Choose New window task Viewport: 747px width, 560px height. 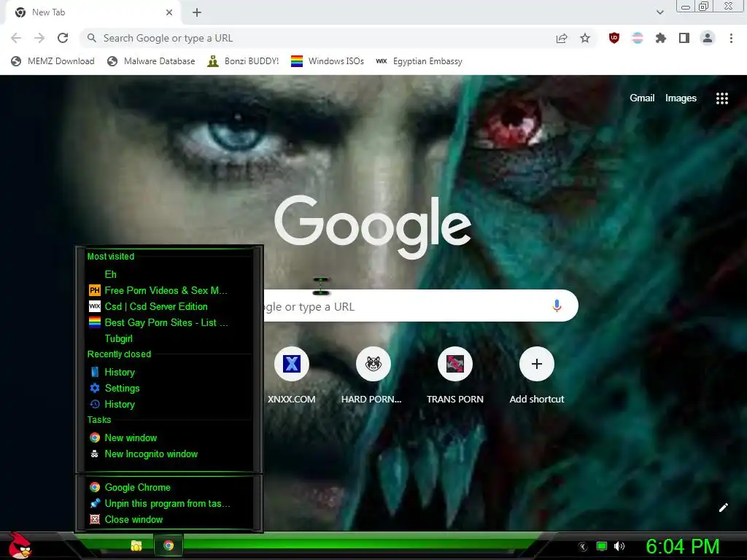(169, 437)
